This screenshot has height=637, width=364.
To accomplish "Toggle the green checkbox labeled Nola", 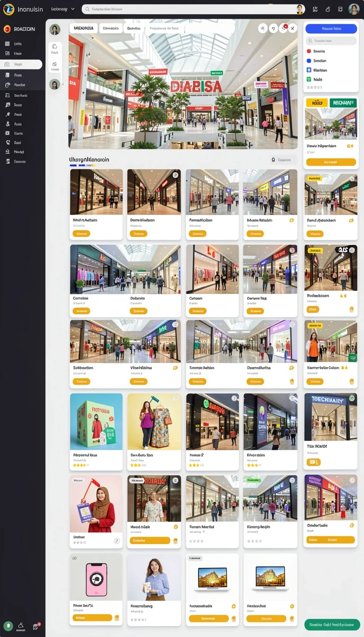I will pyautogui.click(x=309, y=80).
